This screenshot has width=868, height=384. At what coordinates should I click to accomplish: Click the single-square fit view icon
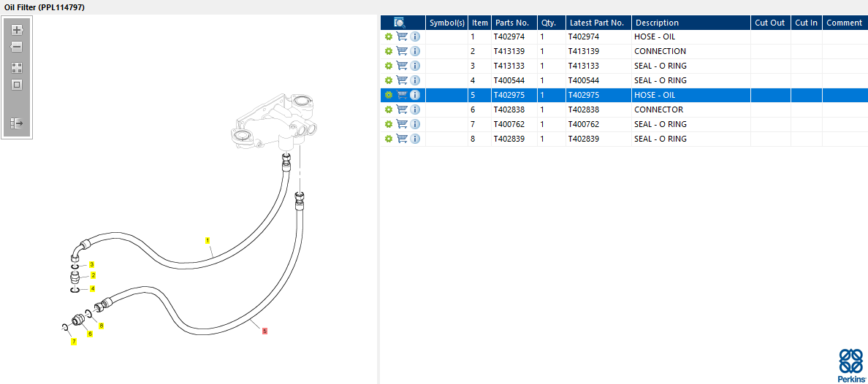(17, 85)
